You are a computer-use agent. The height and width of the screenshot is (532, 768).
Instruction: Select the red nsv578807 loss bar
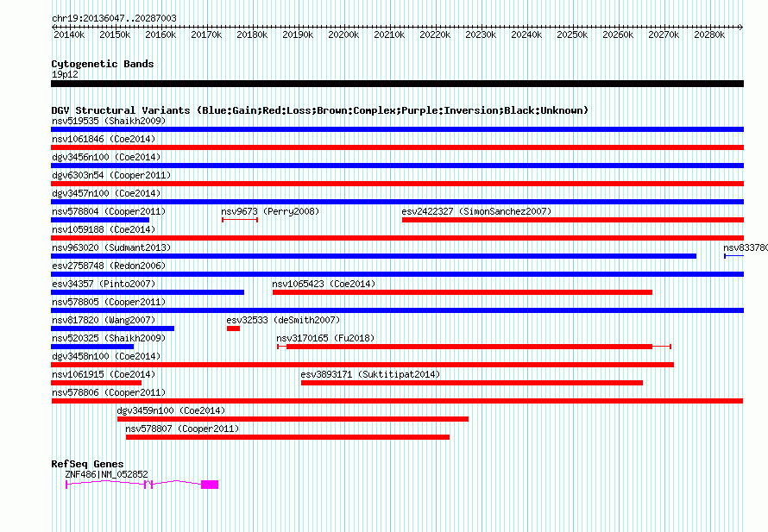click(x=287, y=437)
